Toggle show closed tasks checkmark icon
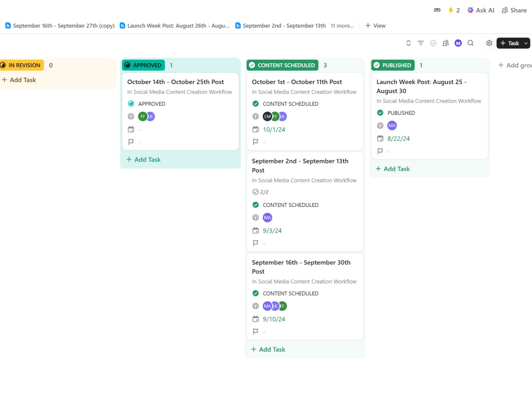This screenshot has width=532, height=399. [433, 43]
